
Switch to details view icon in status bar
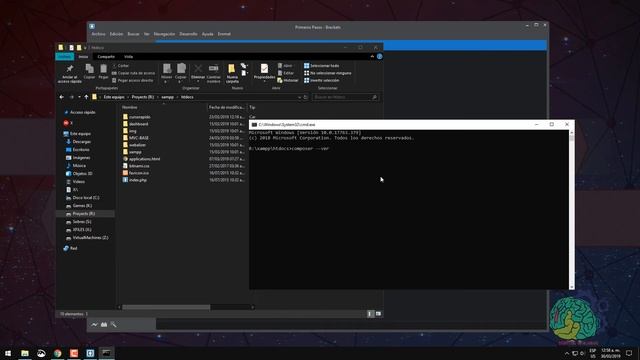tap(371, 314)
